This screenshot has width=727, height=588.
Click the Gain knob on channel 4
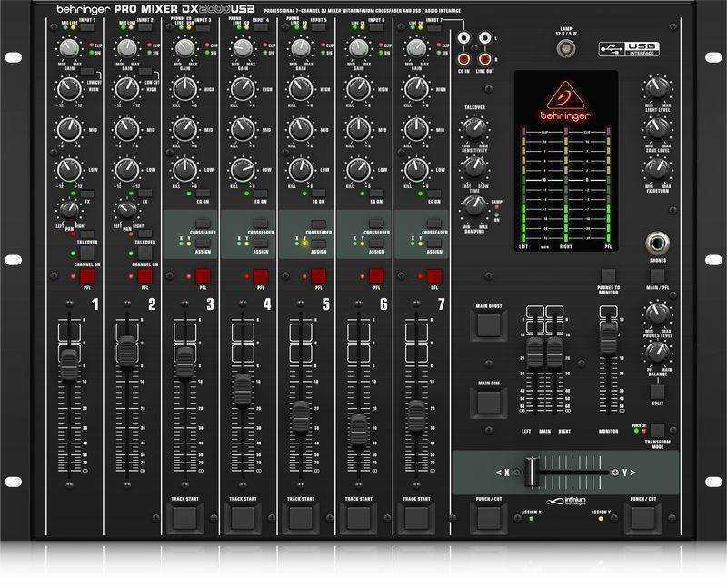(x=243, y=48)
